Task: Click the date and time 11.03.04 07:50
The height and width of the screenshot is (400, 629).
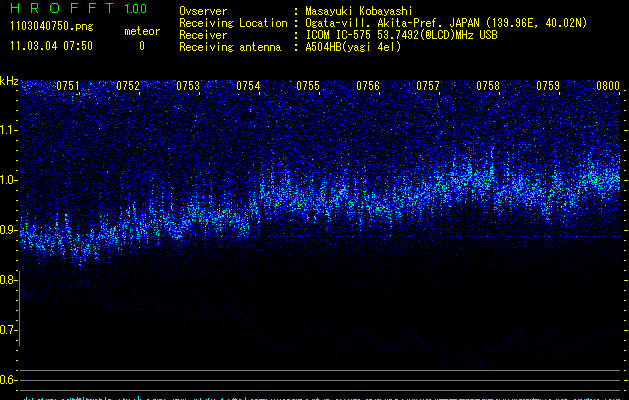Action: pyautogui.click(x=51, y=46)
